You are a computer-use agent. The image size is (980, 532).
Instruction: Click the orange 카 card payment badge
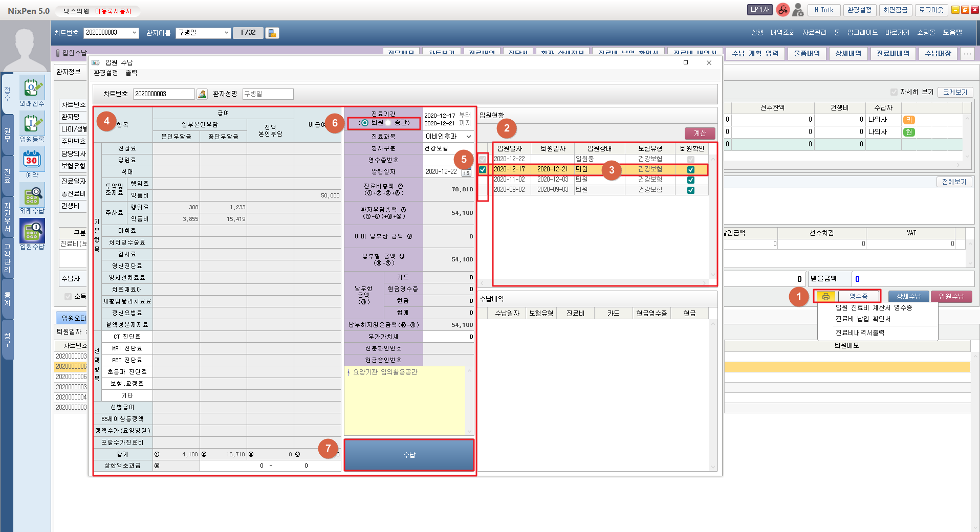[x=909, y=120]
